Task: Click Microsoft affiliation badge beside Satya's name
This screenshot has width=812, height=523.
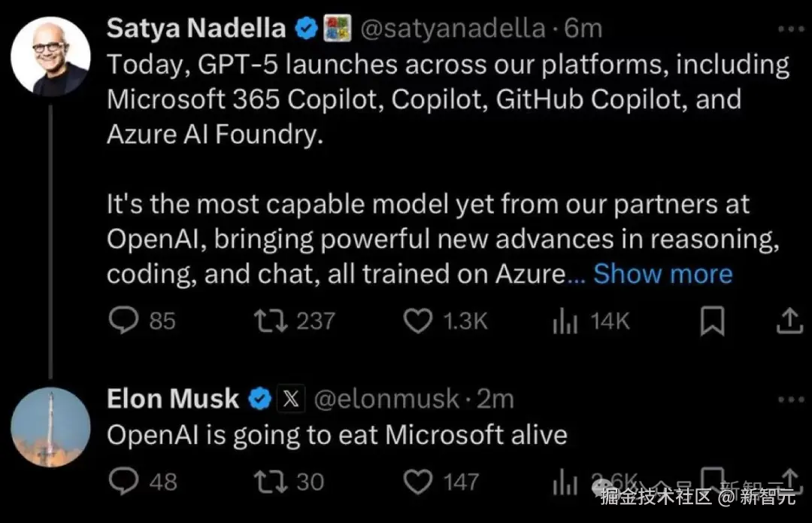Action: click(338, 29)
